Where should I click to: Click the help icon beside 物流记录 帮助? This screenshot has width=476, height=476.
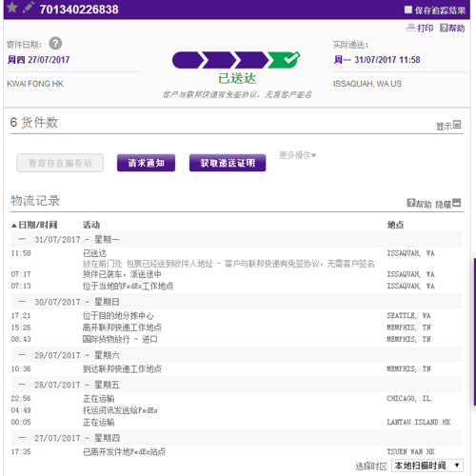[411, 203]
